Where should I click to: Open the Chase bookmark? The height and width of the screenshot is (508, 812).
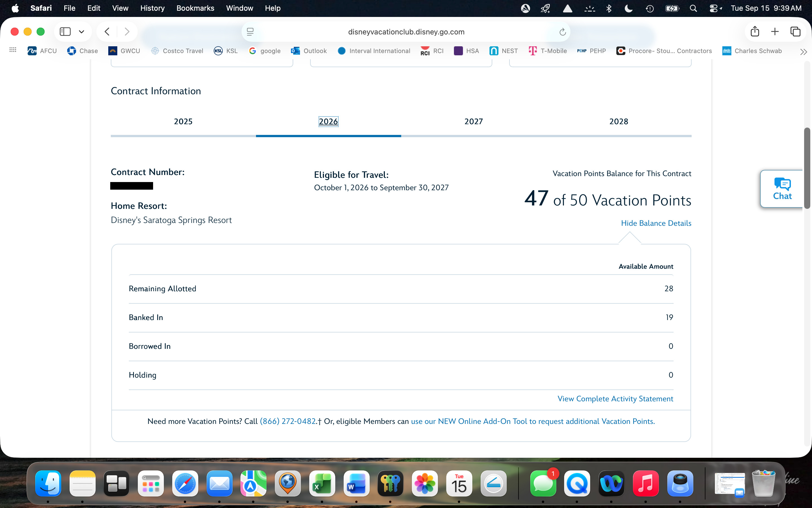click(x=83, y=51)
